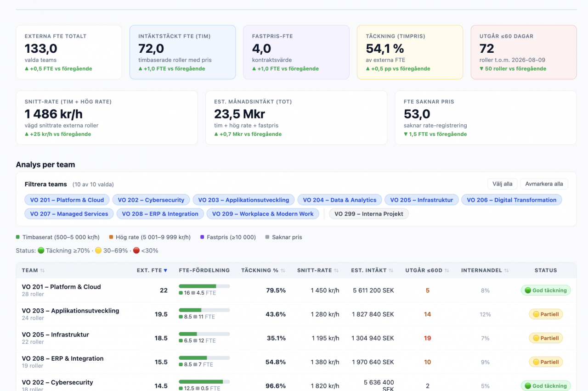Viewport: 588px width, 391px height.
Task: Click the Avmarkera alla button
Action: tap(544, 184)
